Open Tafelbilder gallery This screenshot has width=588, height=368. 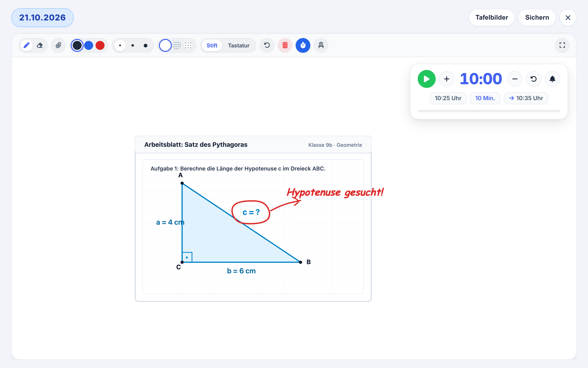pyautogui.click(x=492, y=18)
